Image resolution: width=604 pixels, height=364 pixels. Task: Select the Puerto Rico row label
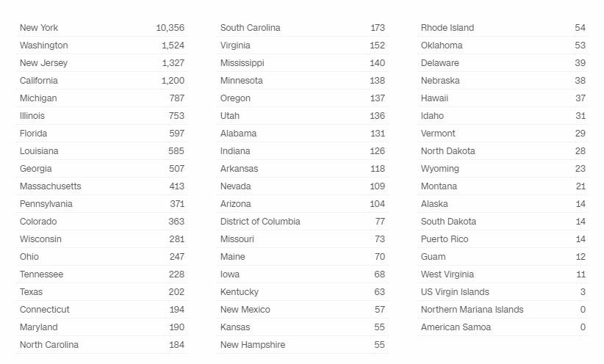click(x=445, y=239)
